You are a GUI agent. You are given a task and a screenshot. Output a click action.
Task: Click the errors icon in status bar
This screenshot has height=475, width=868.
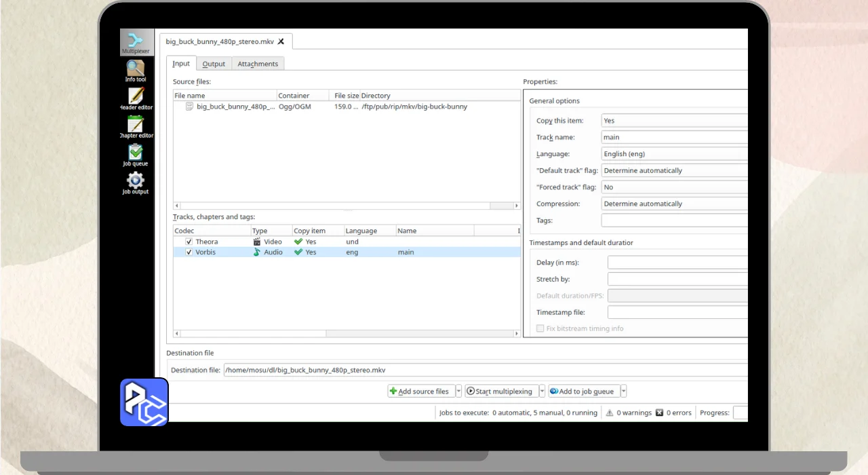659,413
